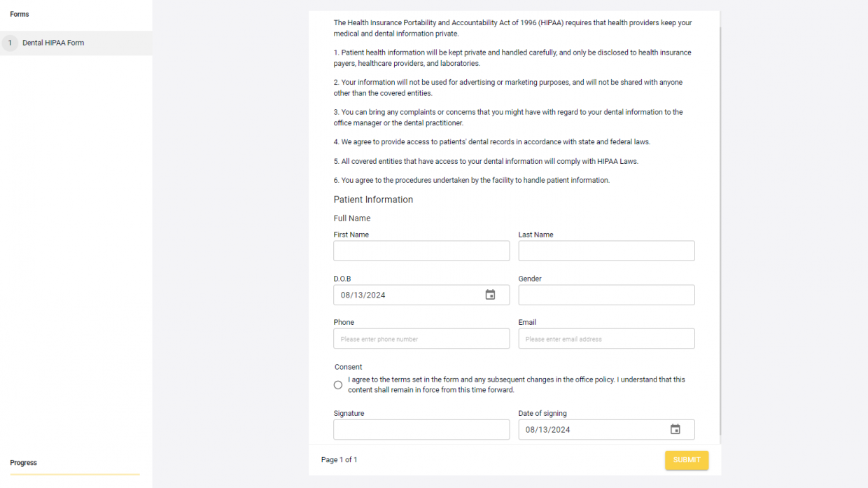The image size is (868, 488).
Task: Click inside the Last Name field
Action: pyautogui.click(x=606, y=251)
